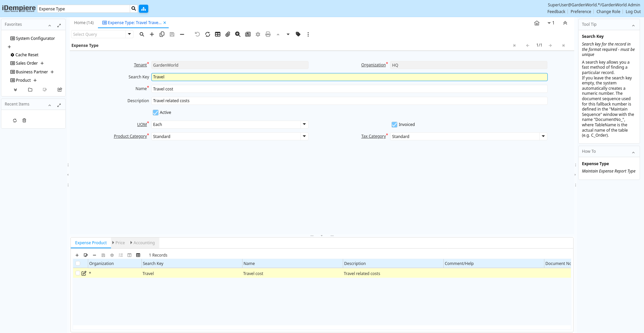Screen dimensions: 644x333
Task: Click the Delete Record minus icon in the main toolbar
Action: click(x=182, y=34)
